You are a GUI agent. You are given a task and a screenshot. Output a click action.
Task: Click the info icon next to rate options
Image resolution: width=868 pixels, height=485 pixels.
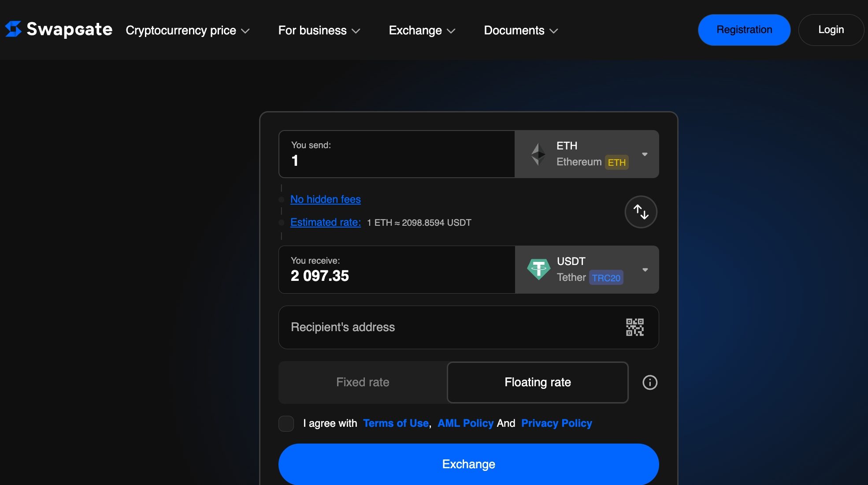click(x=649, y=382)
